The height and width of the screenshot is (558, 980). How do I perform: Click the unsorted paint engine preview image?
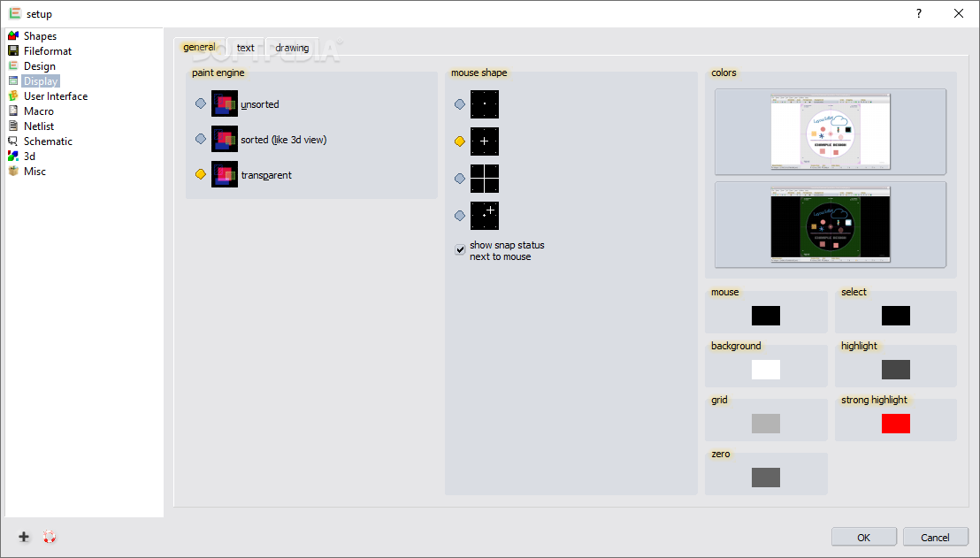(225, 103)
